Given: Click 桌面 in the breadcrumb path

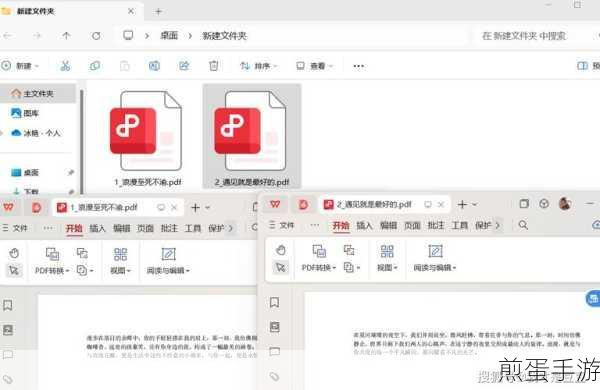Looking at the screenshot, I should coord(169,36).
